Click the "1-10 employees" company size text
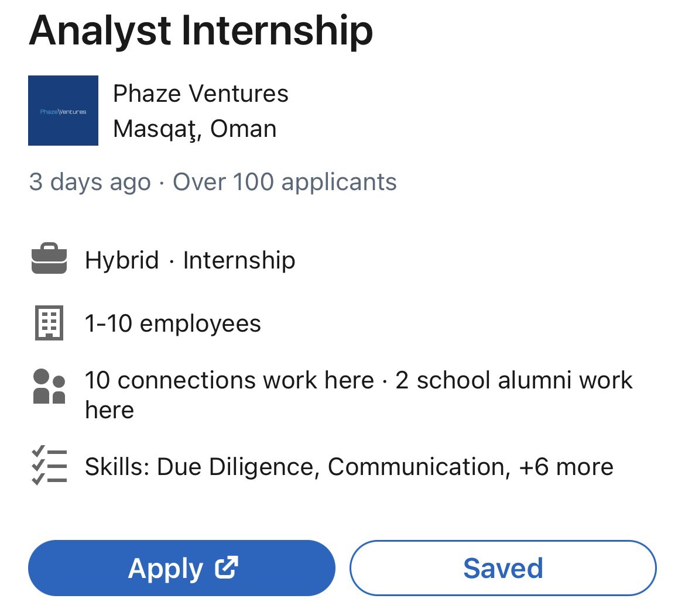This screenshot has width=685, height=616. point(173,324)
